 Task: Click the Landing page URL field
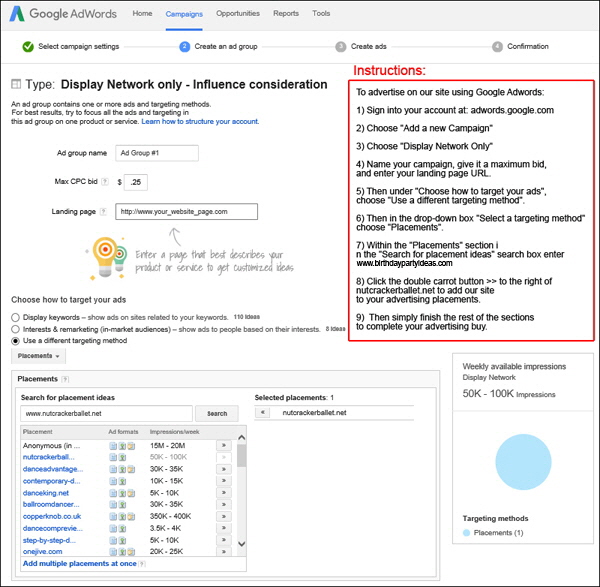pos(186,212)
